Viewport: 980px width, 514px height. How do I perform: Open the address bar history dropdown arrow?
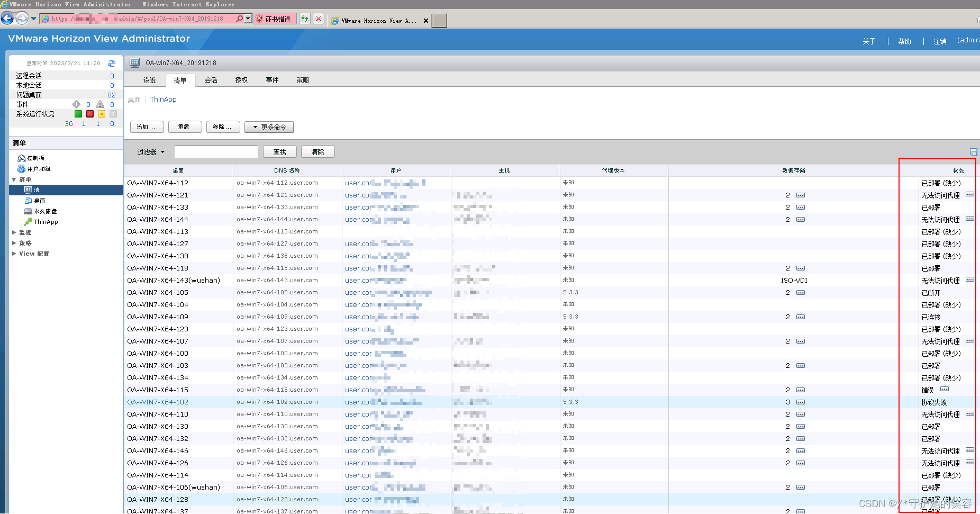pyautogui.click(x=248, y=19)
